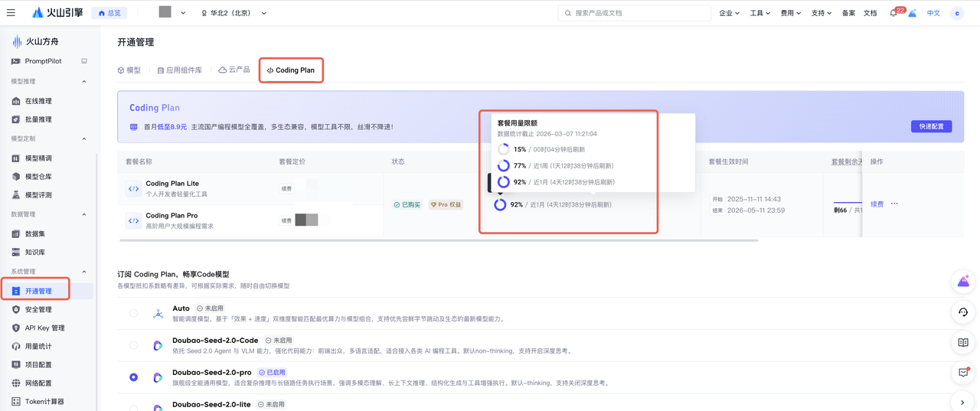Click 续费 tag for Coding Plan Pro

pyautogui.click(x=286, y=220)
